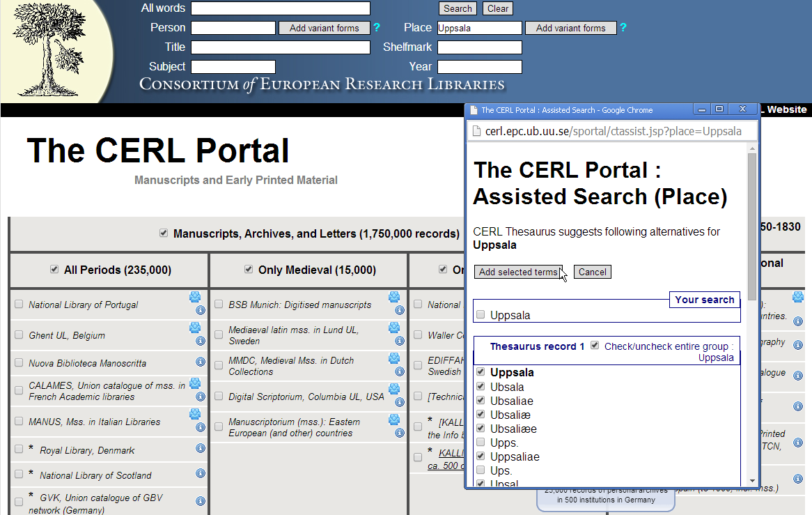812x515 pixels.
Task: Open Place field help question mark
Action: pyautogui.click(x=623, y=27)
